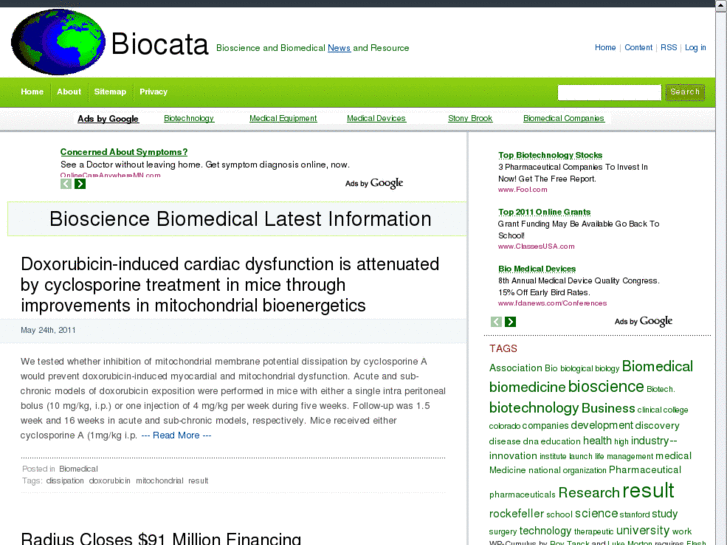This screenshot has width=727, height=545.
Task: Show next ad in the sidebar block
Action: (x=510, y=321)
